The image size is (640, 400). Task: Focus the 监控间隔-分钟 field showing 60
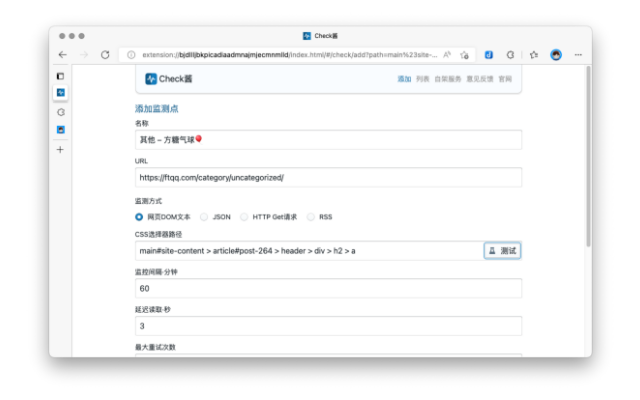click(328, 289)
